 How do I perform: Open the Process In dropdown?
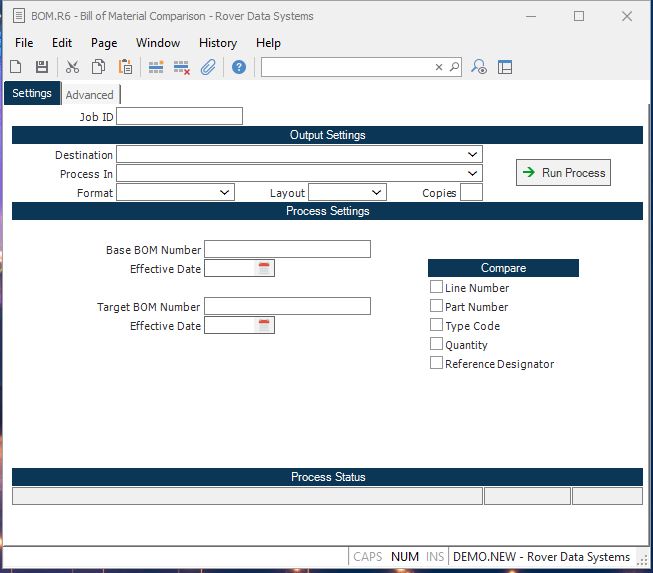(472, 174)
